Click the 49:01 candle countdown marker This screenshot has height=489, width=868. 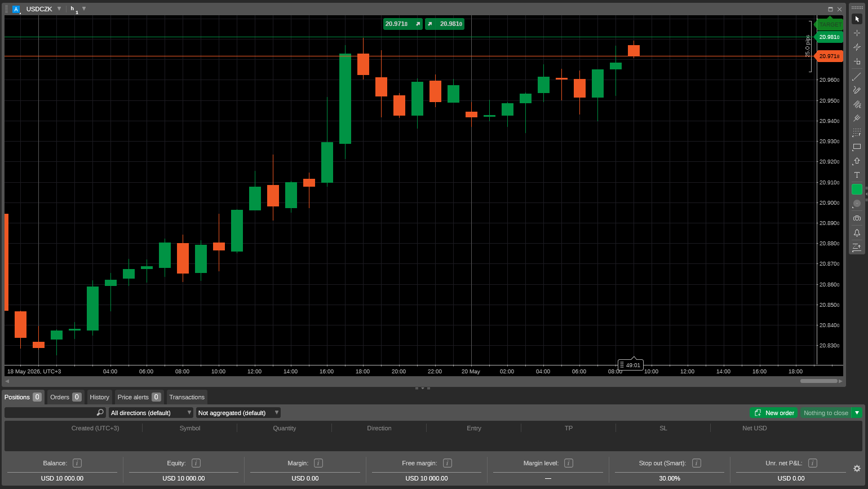click(x=630, y=365)
